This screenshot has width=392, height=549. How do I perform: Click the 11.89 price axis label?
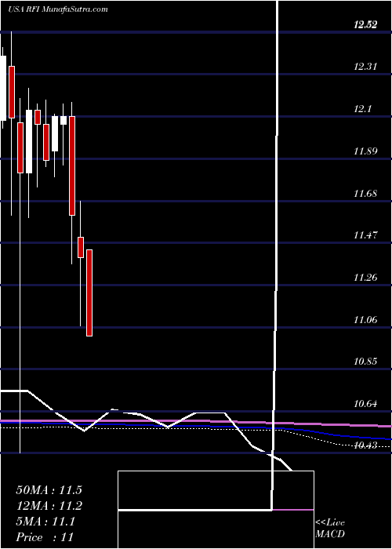[365, 151]
